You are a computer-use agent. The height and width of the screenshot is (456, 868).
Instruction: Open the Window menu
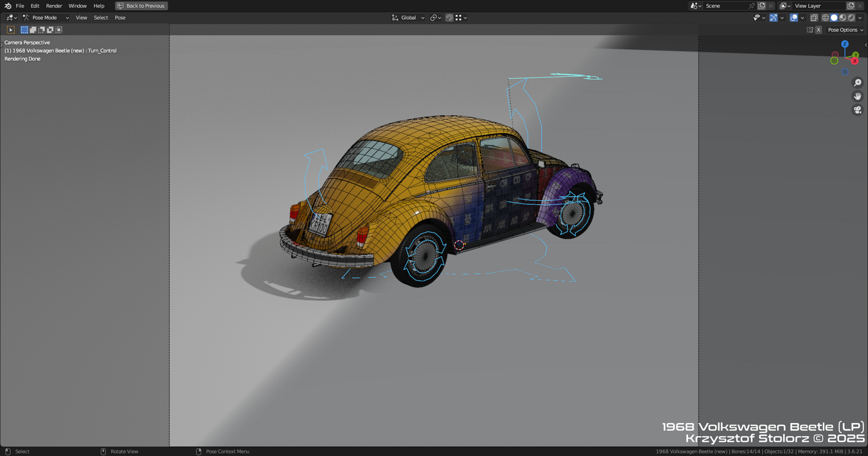[78, 6]
